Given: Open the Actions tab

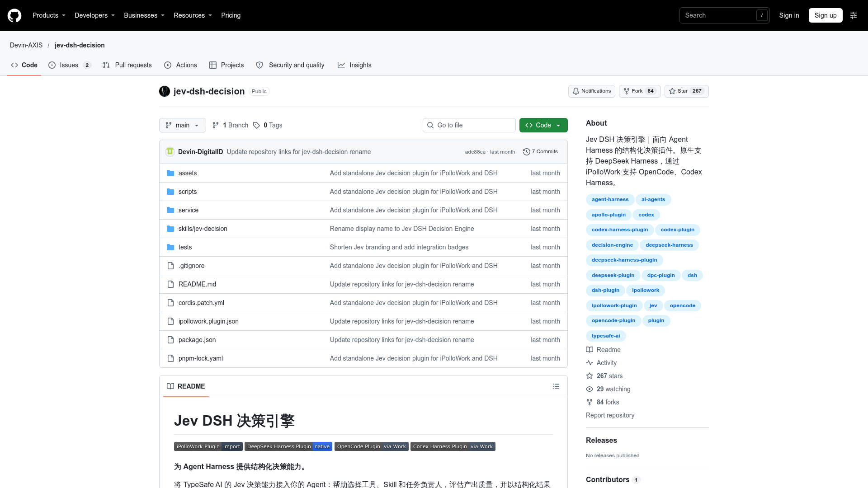Looking at the screenshot, I should coord(180,65).
